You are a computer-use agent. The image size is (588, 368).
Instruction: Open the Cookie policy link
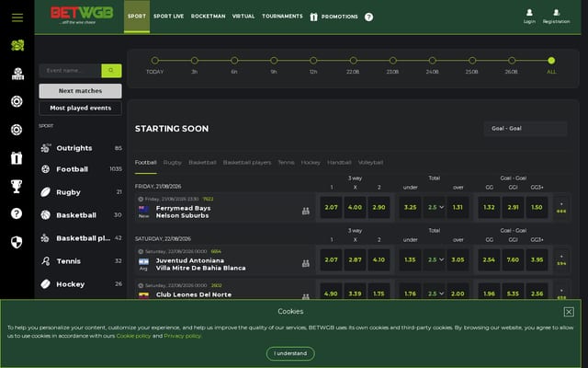pyautogui.click(x=133, y=336)
